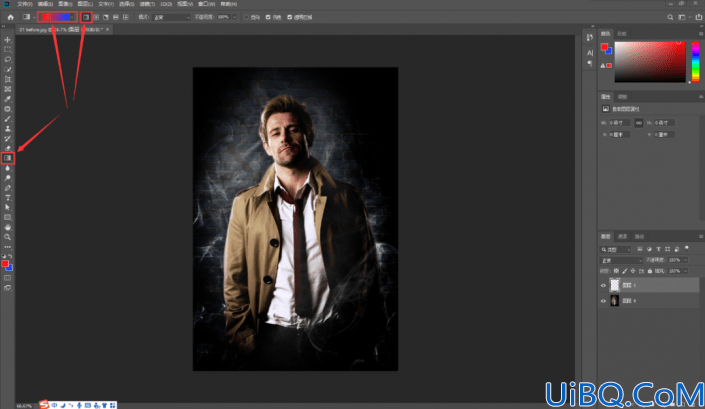The image size is (705, 409).
Task: Switch to the Paths tab
Action: coord(639,236)
